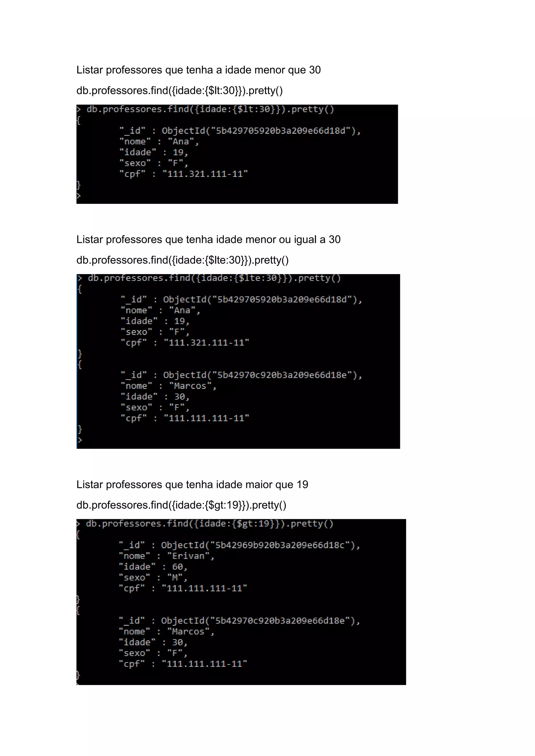The image size is (535, 756).
Task: Click the second terminal screenshot with Ana and Marcos
Action: pyautogui.click(x=238, y=361)
